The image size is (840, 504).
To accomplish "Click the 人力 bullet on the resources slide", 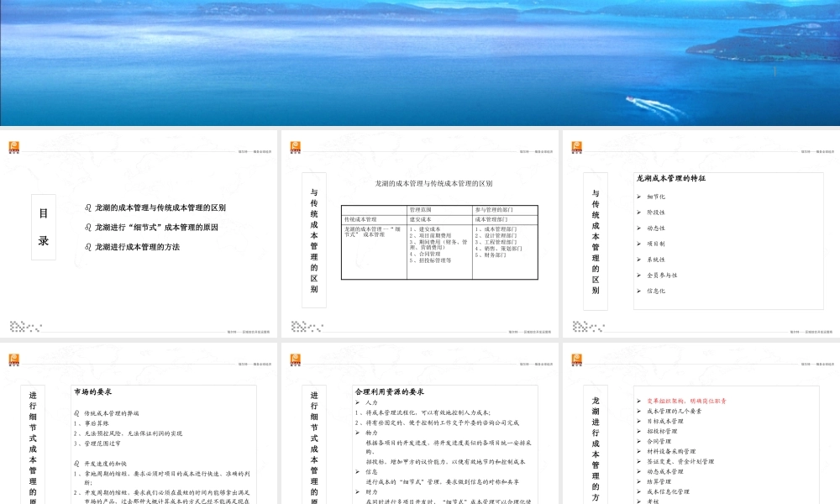I will coord(371,402).
